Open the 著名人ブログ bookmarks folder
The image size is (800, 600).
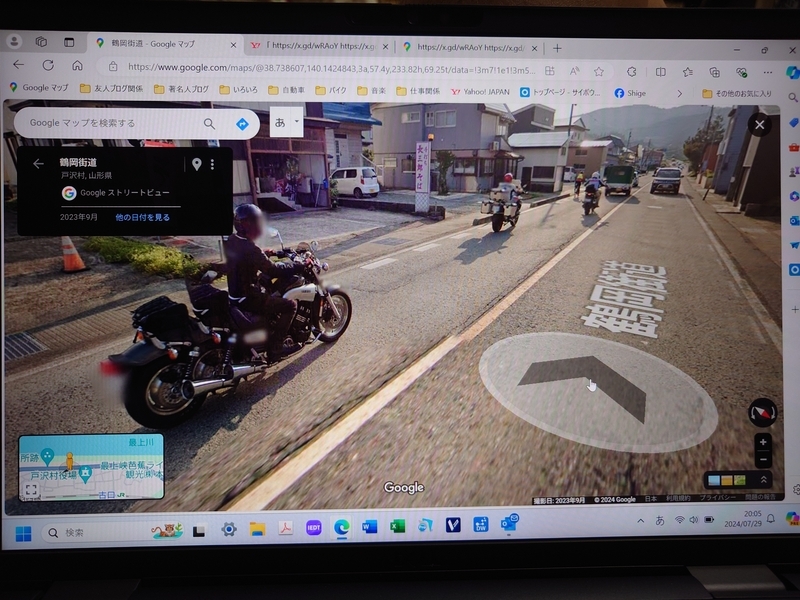[182, 89]
